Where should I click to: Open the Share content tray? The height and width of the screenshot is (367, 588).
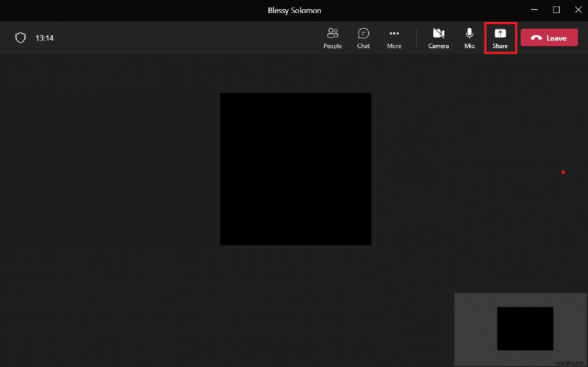point(501,38)
